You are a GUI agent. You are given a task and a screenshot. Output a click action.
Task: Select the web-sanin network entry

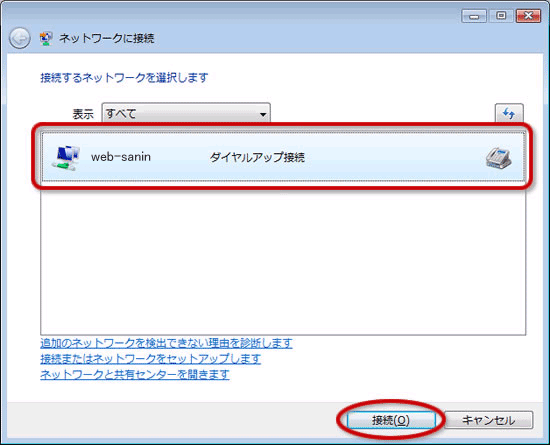click(x=283, y=157)
